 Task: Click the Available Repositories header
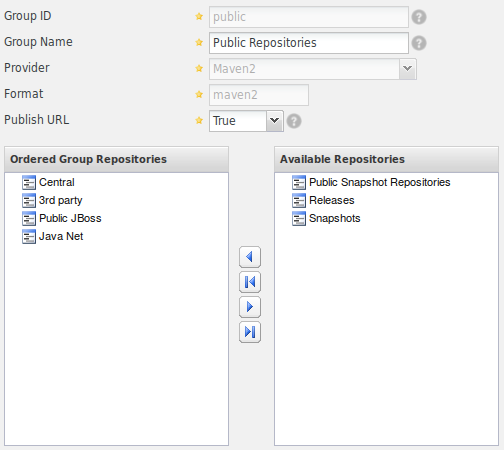(x=386, y=159)
